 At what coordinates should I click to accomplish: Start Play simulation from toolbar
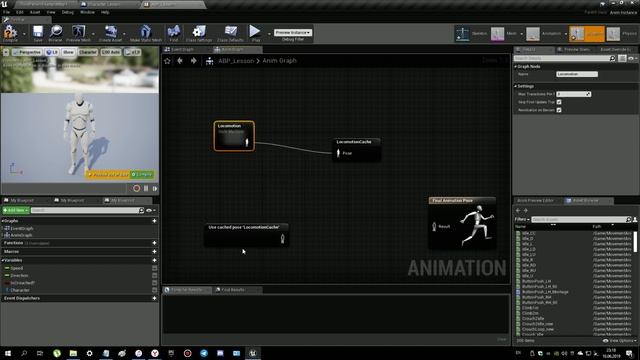[x=255, y=33]
